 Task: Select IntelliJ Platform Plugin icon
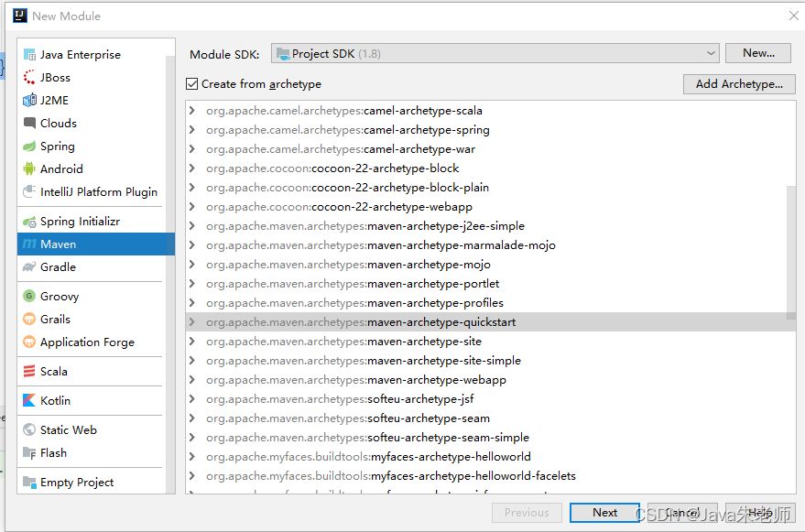29,192
